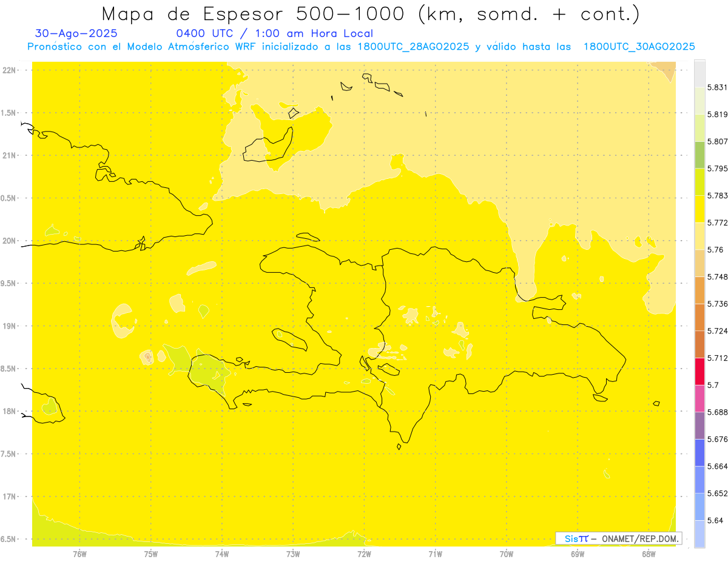The image size is (728, 562).
Task: Select the longitude label '71W'
Action: [x=435, y=554]
